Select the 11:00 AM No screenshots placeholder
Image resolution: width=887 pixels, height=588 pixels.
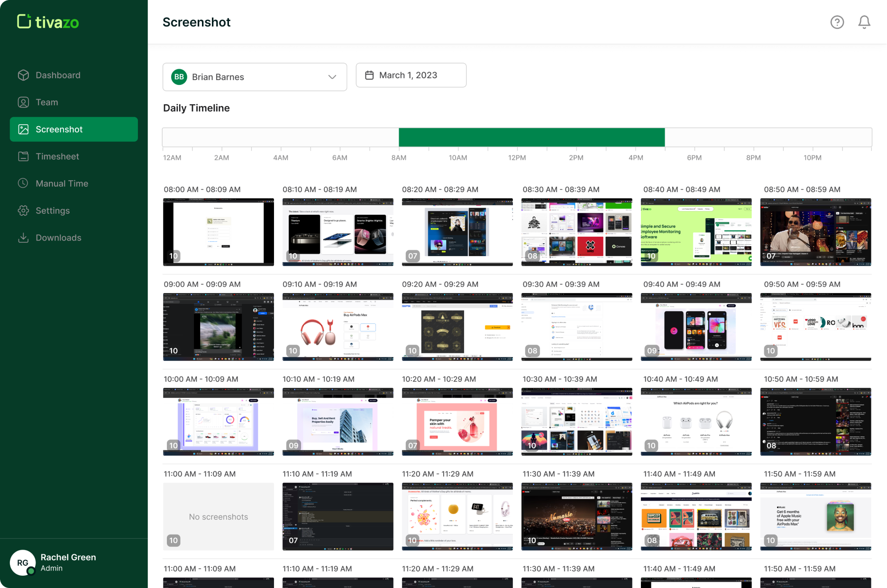click(x=219, y=516)
